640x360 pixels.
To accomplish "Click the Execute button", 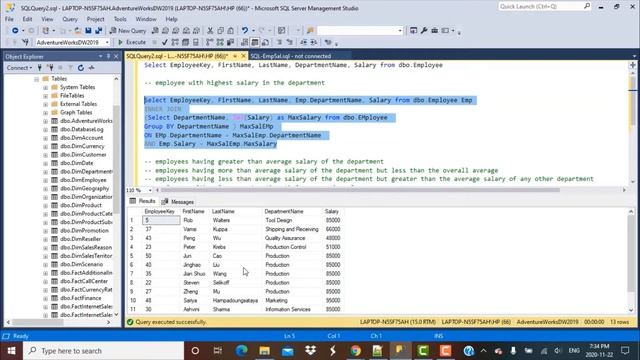I will tap(132, 42).
